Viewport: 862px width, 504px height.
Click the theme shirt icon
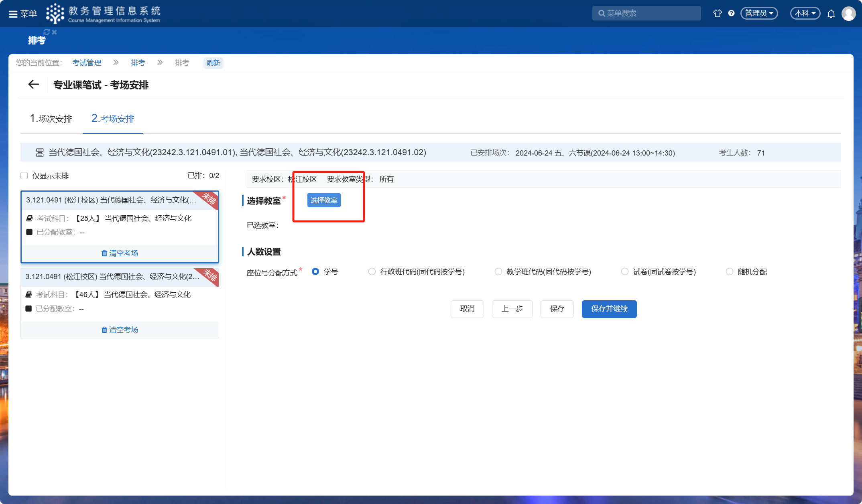point(717,13)
